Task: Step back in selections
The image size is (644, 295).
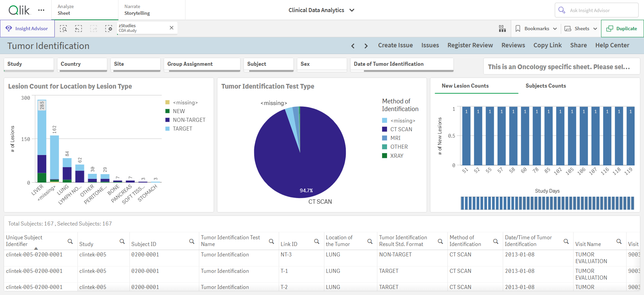Action: click(x=78, y=29)
